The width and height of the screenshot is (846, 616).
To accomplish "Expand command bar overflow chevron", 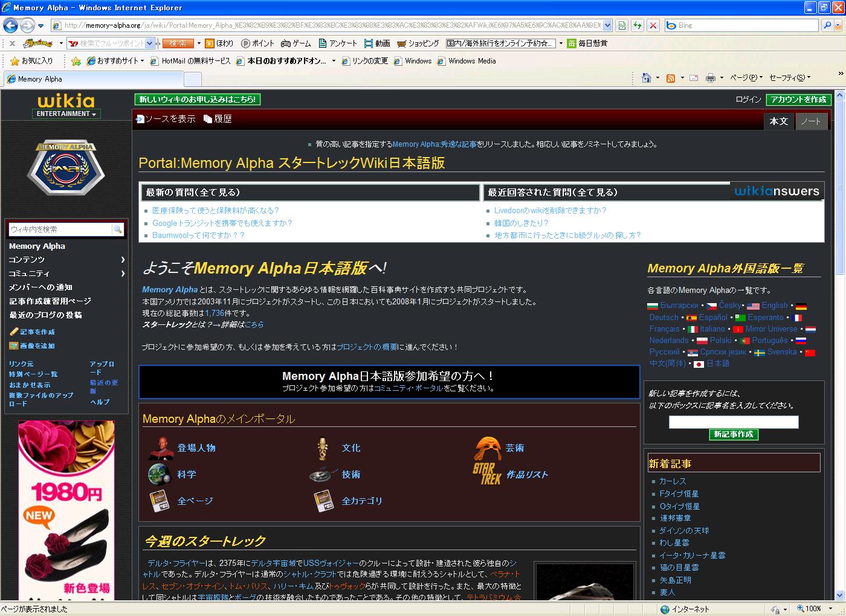I will tap(840, 74).
